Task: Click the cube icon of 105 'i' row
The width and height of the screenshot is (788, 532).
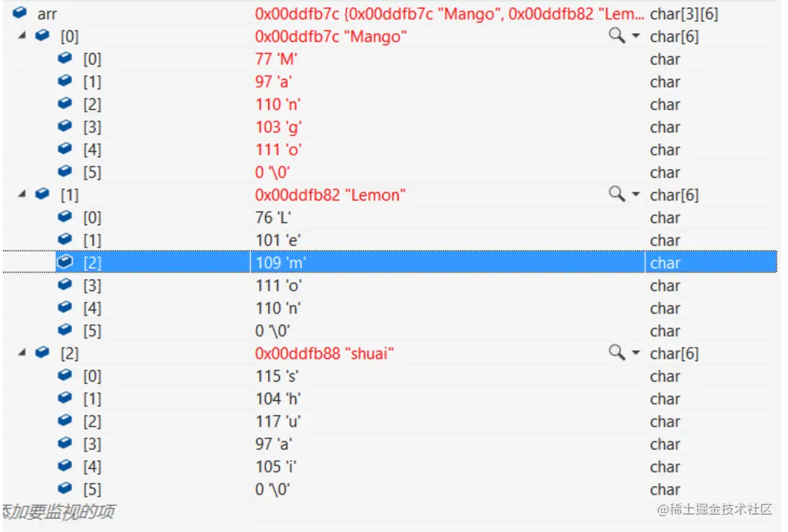Action: (x=65, y=466)
